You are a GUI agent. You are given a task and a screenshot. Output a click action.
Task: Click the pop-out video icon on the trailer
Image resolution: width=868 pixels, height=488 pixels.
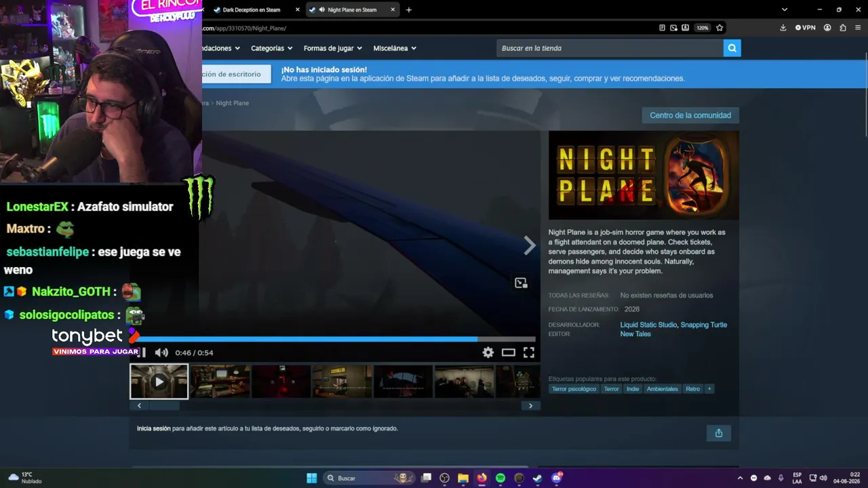pos(521,283)
